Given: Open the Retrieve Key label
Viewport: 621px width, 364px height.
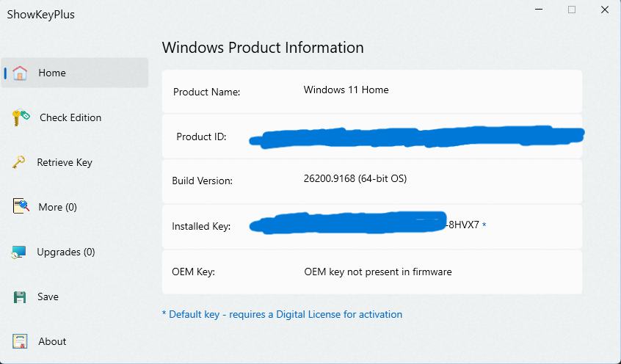Looking at the screenshot, I should pos(65,162).
